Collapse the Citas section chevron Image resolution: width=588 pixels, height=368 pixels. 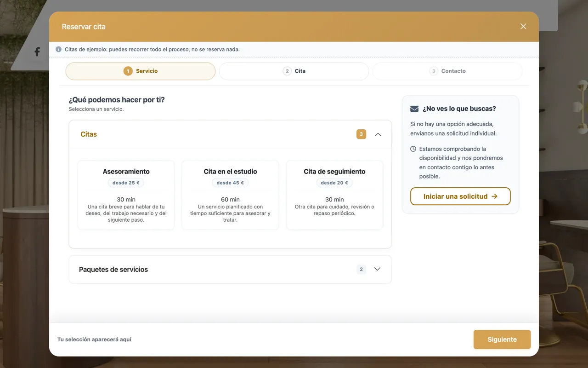pos(378,134)
